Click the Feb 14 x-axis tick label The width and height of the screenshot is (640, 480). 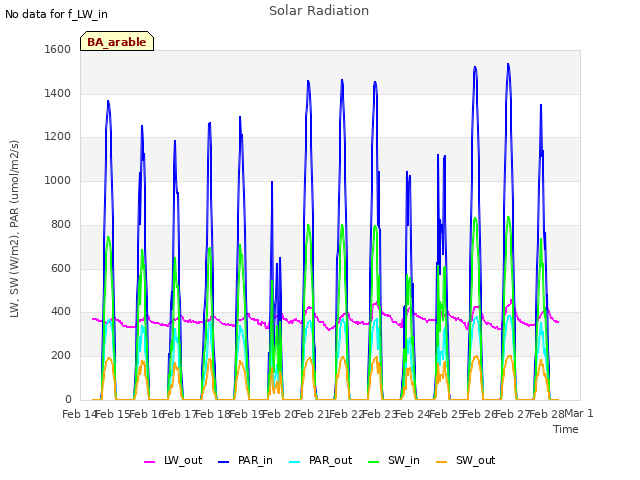pos(79,414)
